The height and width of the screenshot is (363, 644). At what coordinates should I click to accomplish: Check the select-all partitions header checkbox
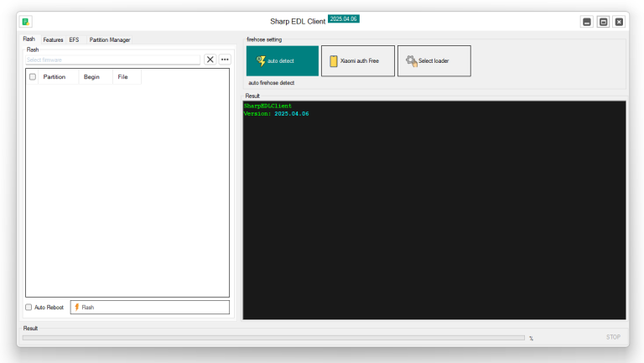pos(33,77)
